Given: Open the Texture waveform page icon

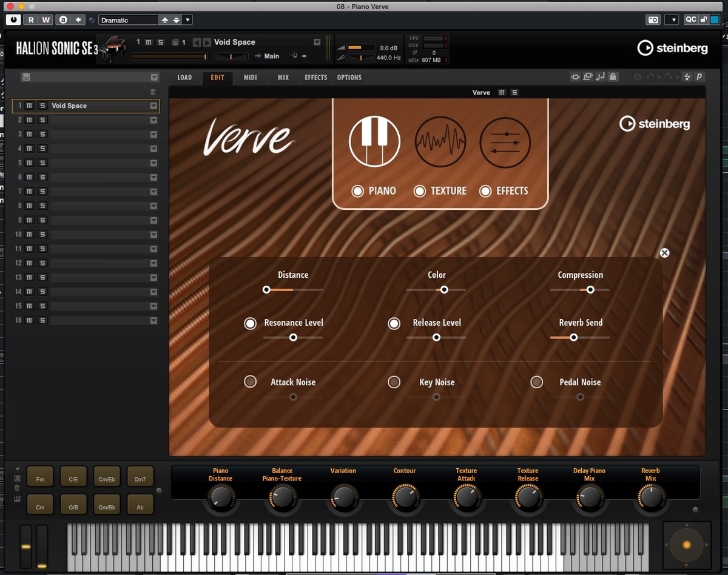Looking at the screenshot, I should click(440, 142).
